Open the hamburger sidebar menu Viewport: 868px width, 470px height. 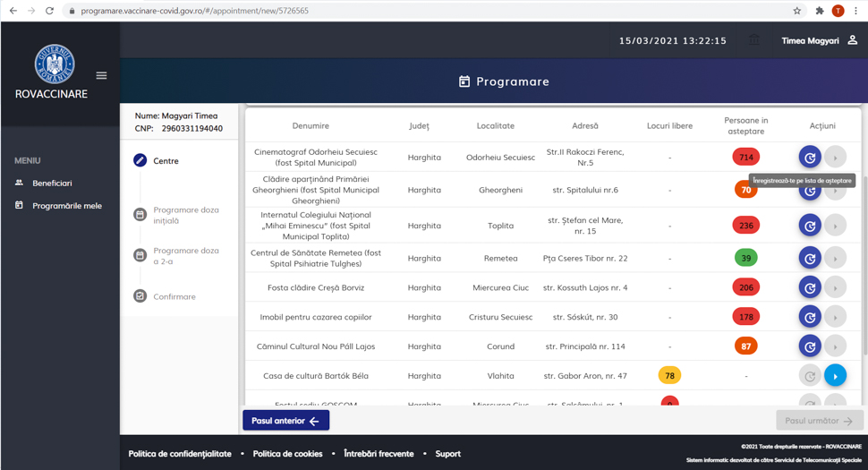(101, 76)
